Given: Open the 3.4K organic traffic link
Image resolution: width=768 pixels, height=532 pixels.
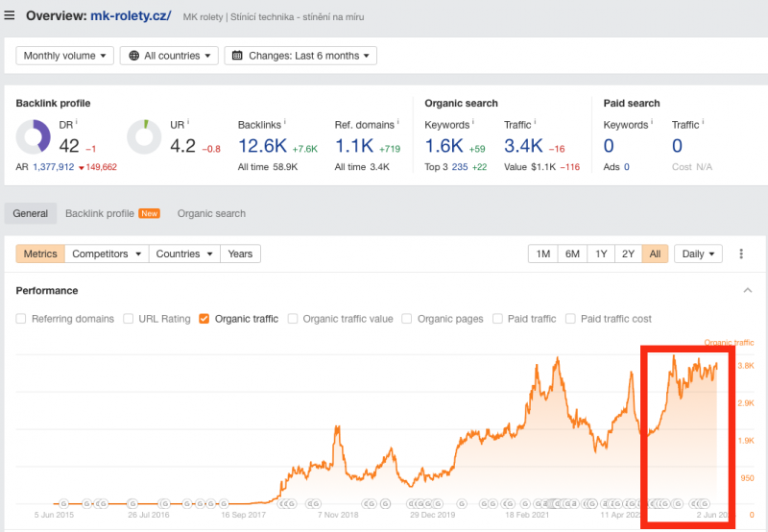Looking at the screenshot, I should point(523,146).
